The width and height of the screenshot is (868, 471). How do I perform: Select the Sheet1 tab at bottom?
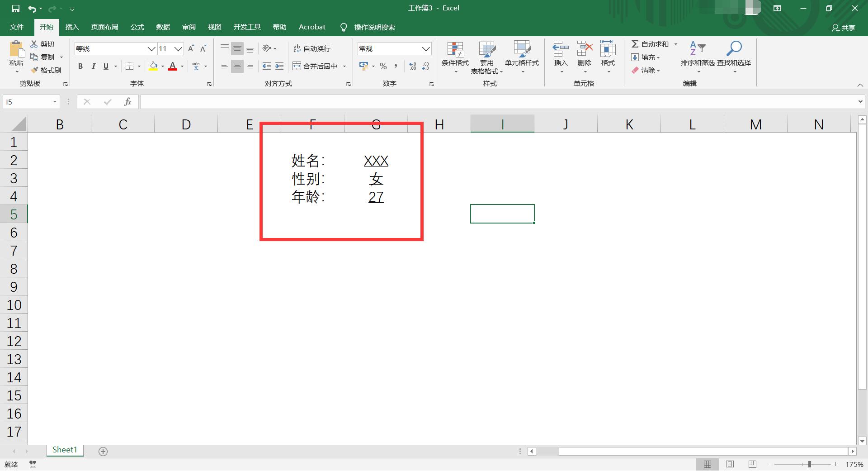[x=65, y=449]
